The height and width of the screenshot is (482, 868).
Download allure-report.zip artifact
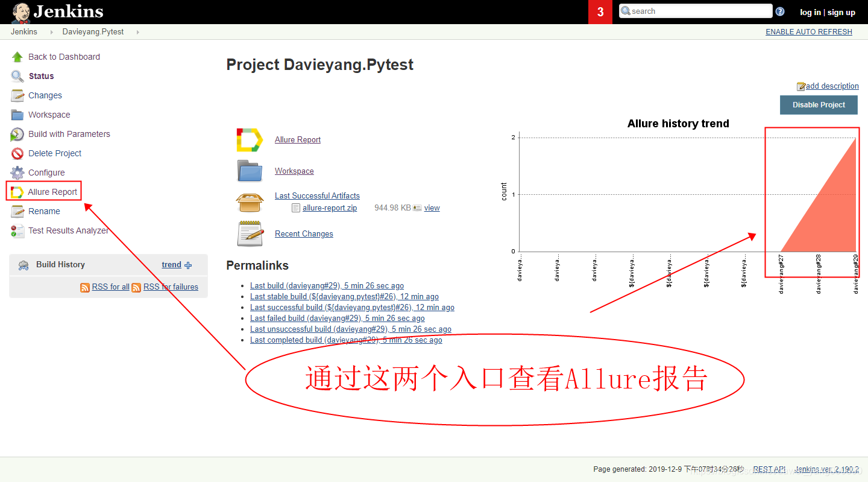coord(330,208)
